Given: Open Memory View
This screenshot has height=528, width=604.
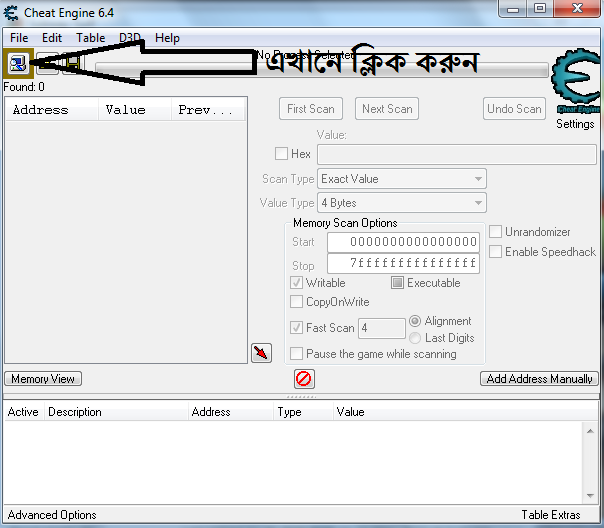Looking at the screenshot, I should coord(43,379).
